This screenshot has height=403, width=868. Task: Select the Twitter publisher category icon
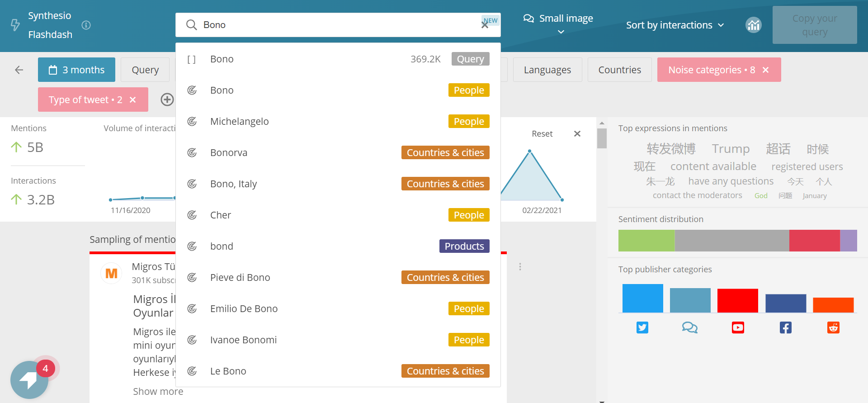642,327
